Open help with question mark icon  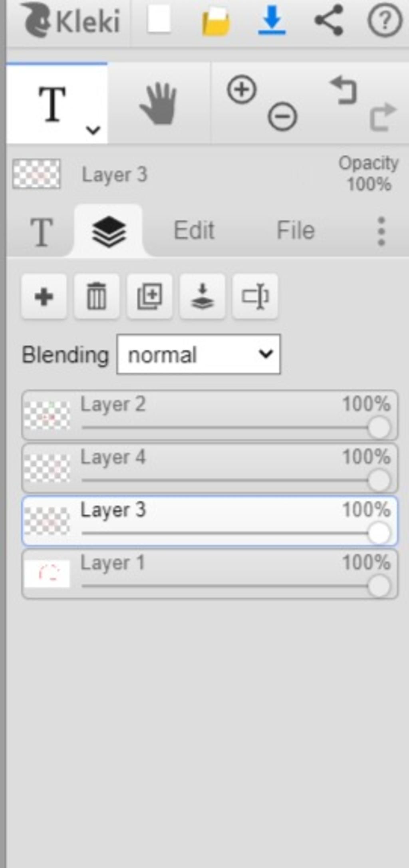click(x=384, y=20)
